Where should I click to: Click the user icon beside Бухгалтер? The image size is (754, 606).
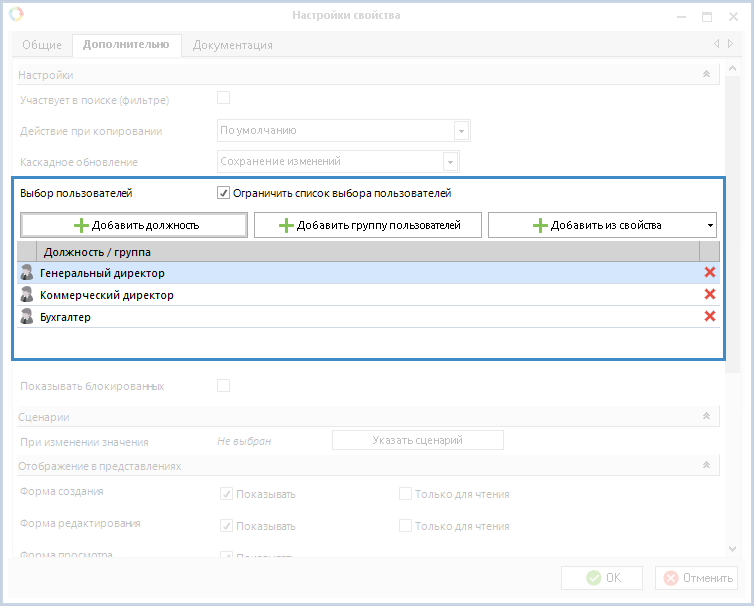pyautogui.click(x=27, y=316)
